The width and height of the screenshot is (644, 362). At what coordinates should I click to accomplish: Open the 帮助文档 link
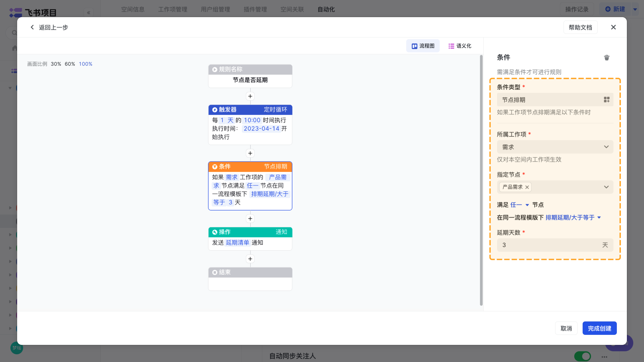[580, 27]
